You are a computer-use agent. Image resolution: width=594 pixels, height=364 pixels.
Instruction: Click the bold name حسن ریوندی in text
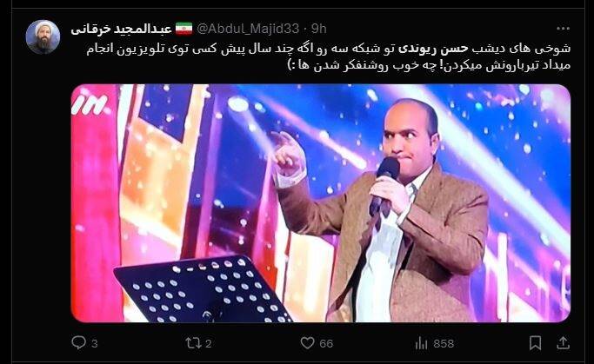tap(433, 49)
